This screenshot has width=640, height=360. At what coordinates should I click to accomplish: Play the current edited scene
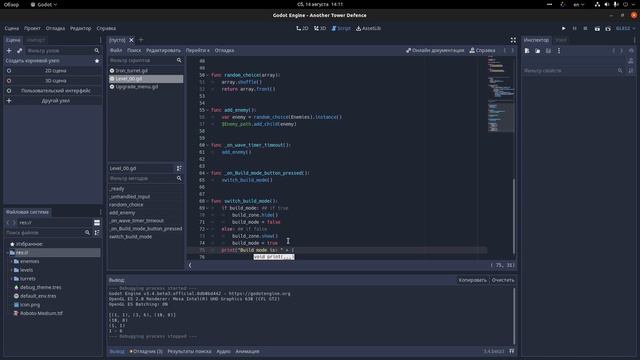pyautogui.click(x=597, y=29)
